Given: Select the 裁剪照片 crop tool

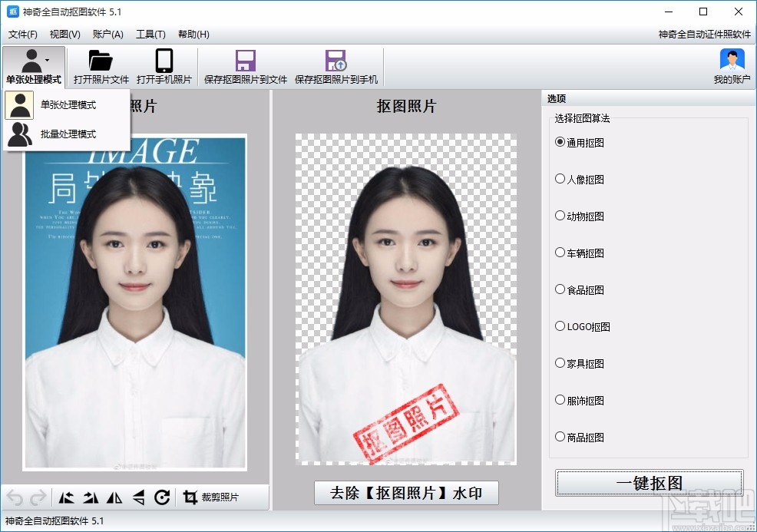Looking at the screenshot, I should 211,497.
